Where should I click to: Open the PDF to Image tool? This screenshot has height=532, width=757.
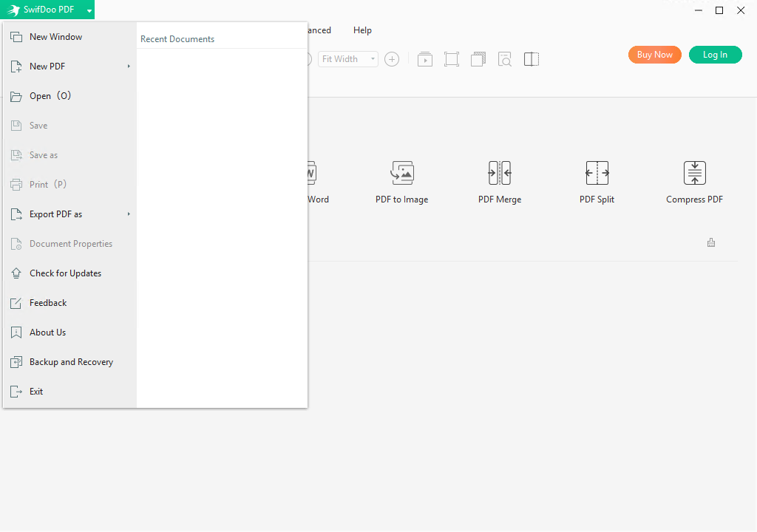coord(401,183)
